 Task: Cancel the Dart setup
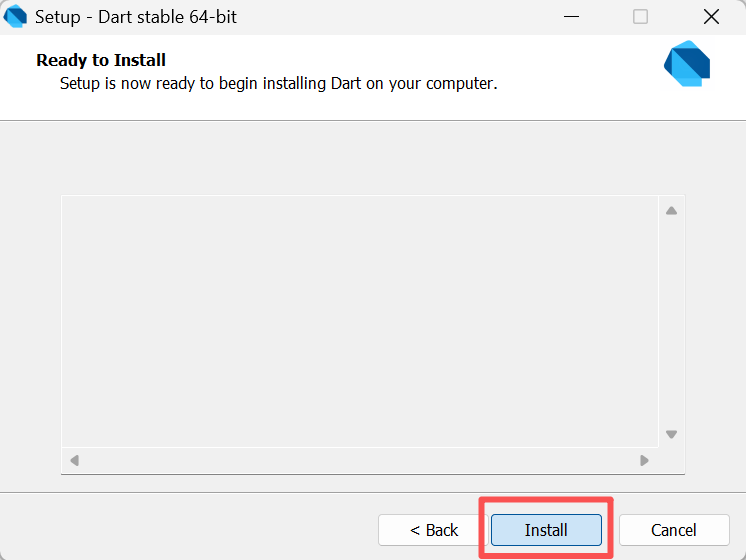(674, 530)
